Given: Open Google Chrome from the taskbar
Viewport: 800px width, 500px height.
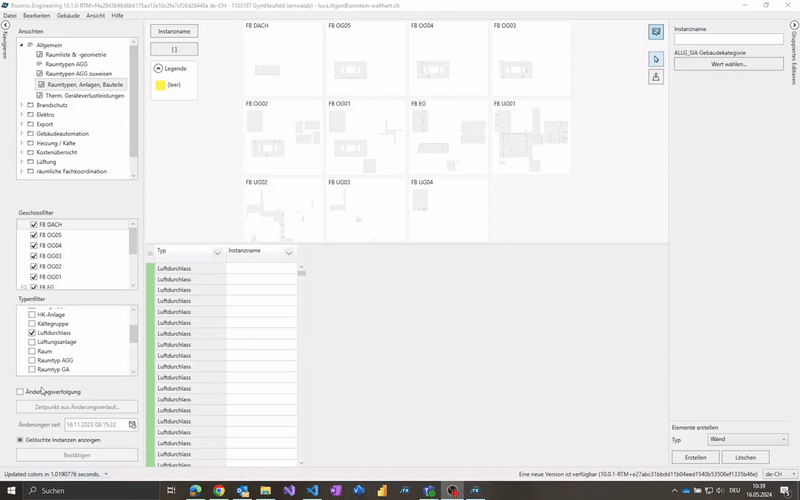Looking at the screenshot, I should (194, 491).
